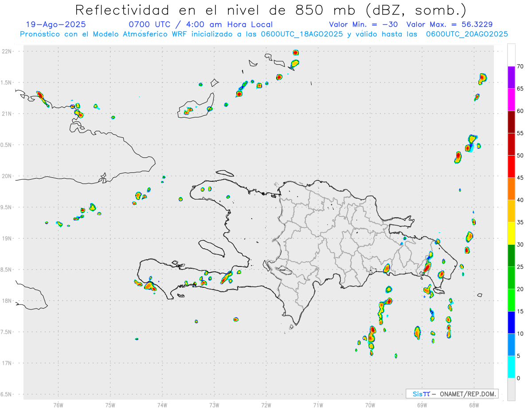Click the colorbar tick label '45'
Image resolution: width=532 pixels, height=411 pixels.
(x=520, y=178)
